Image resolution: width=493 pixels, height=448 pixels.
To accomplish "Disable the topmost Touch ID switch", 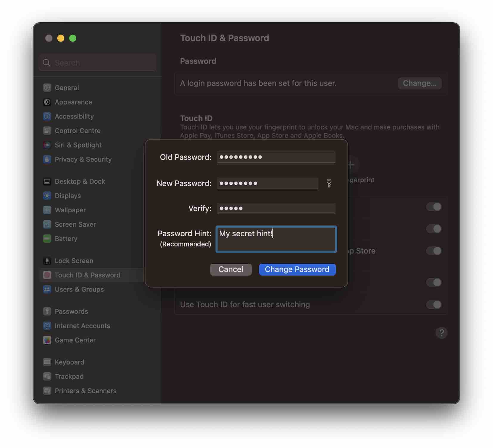I will click(434, 207).
